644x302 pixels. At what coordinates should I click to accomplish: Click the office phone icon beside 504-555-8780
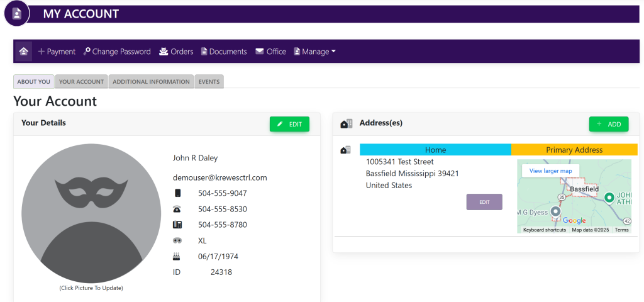(x=177, y=225)
